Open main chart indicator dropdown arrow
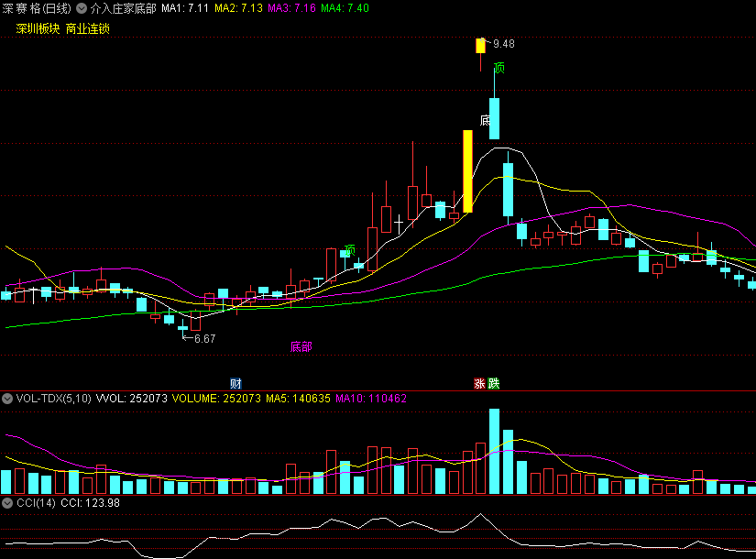Screen dimensions: 756x559 [82, 8]
